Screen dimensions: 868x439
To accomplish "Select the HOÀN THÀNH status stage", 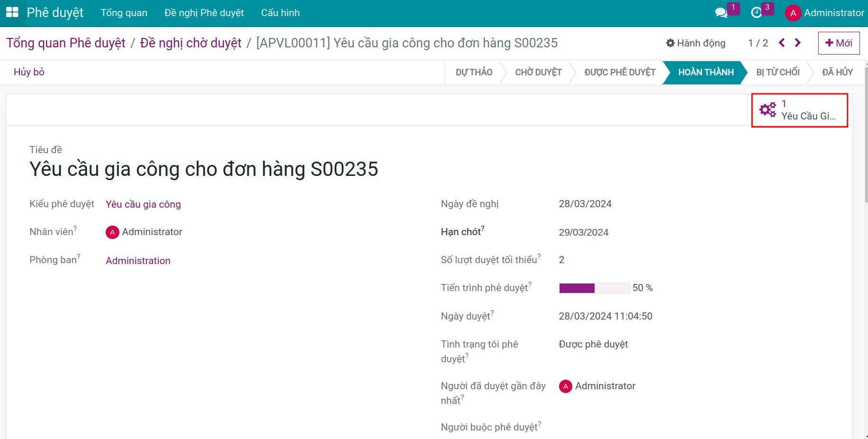I will tap(706, 72).
